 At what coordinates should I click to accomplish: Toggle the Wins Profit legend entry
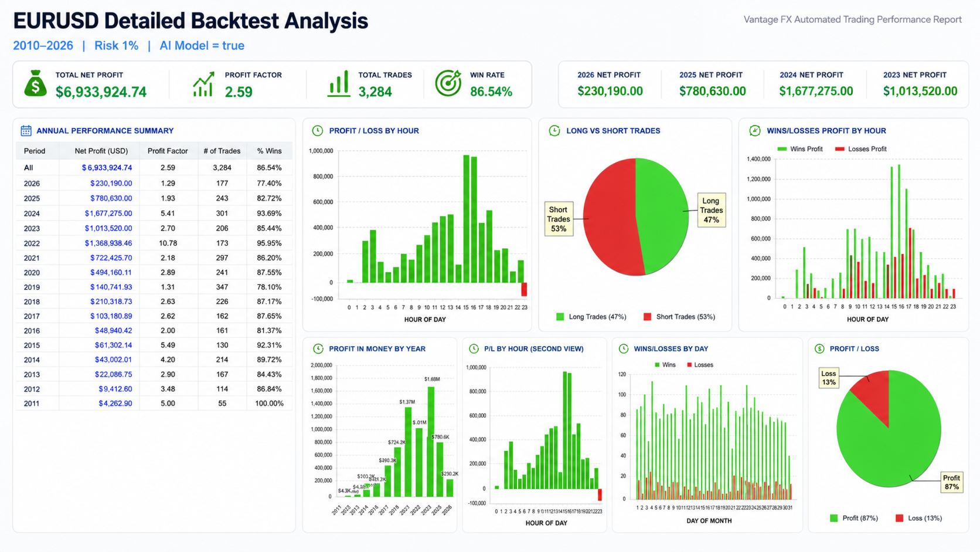pos(800,149)
